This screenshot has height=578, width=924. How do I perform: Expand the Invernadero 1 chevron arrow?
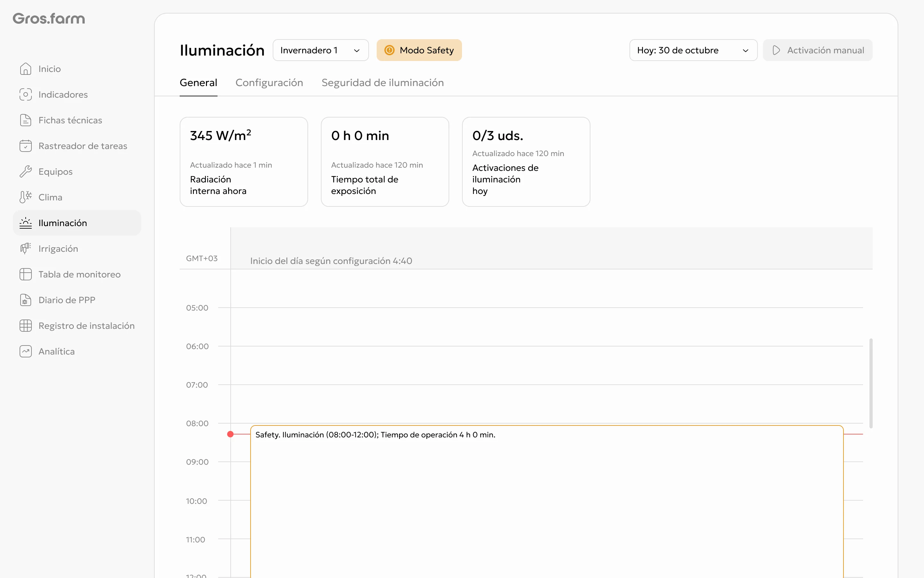coord(357,50)
